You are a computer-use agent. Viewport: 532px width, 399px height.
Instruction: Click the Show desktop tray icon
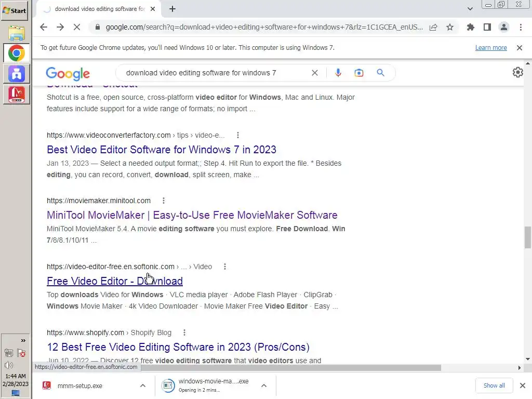(x=16, y=393)
